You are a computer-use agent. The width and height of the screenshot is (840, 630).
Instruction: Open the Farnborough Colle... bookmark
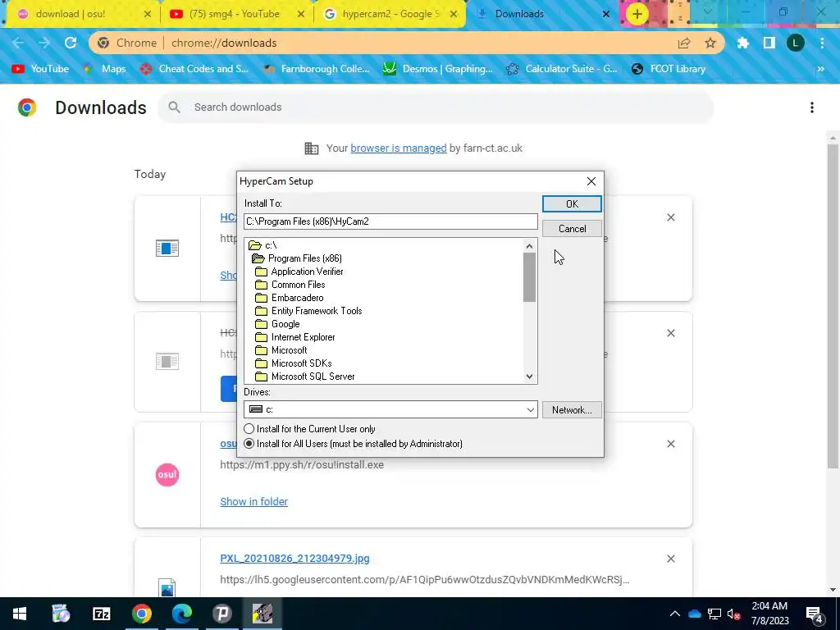pos(317,69)
